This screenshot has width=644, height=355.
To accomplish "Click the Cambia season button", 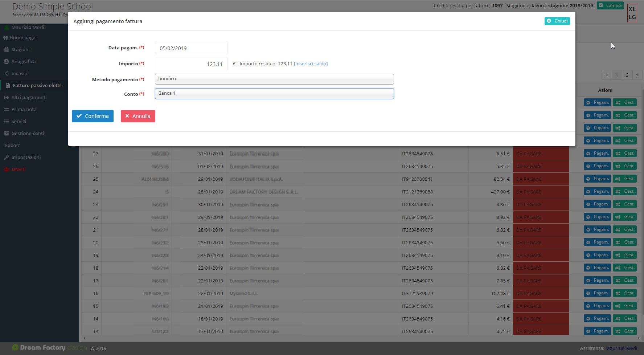I will coord(610,5).
